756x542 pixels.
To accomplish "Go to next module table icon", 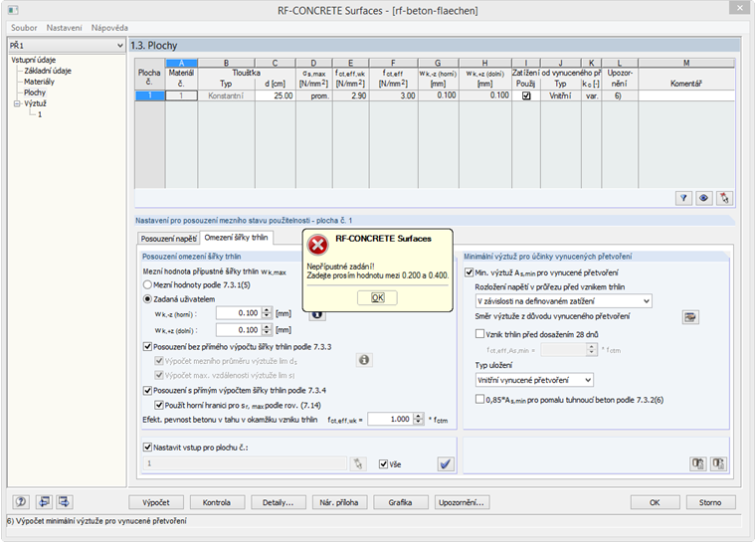I will click(64, 501).
